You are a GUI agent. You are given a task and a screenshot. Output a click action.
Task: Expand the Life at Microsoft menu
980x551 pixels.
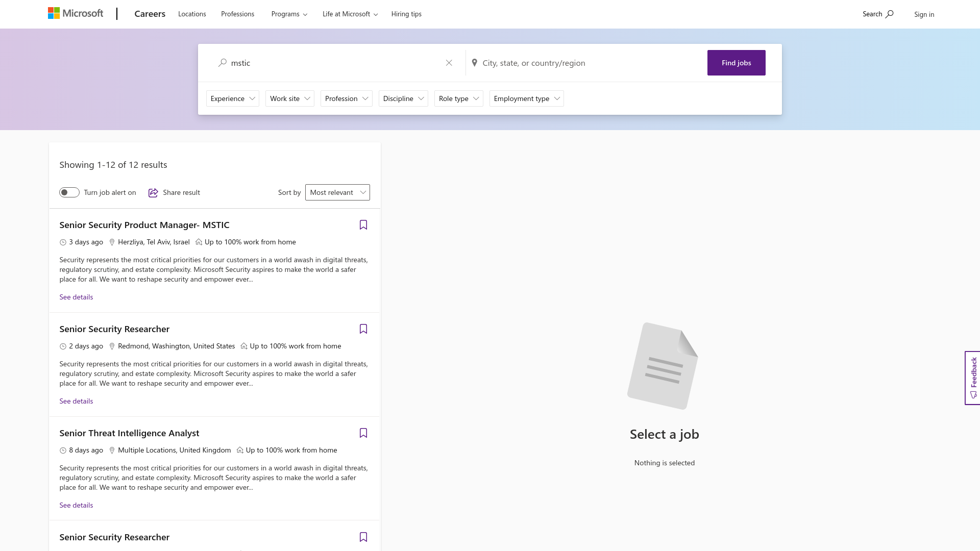tap(350, 14)
